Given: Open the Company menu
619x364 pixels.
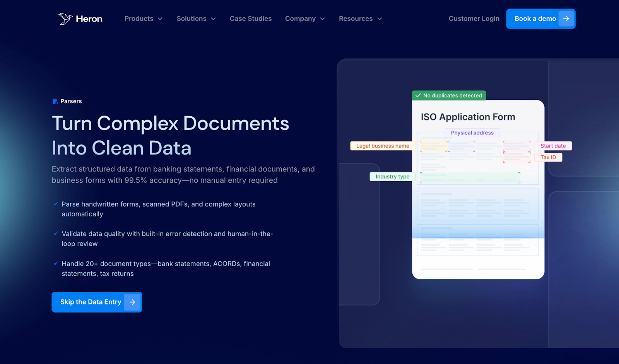Looking at the screenshot, I should [305, 19].
